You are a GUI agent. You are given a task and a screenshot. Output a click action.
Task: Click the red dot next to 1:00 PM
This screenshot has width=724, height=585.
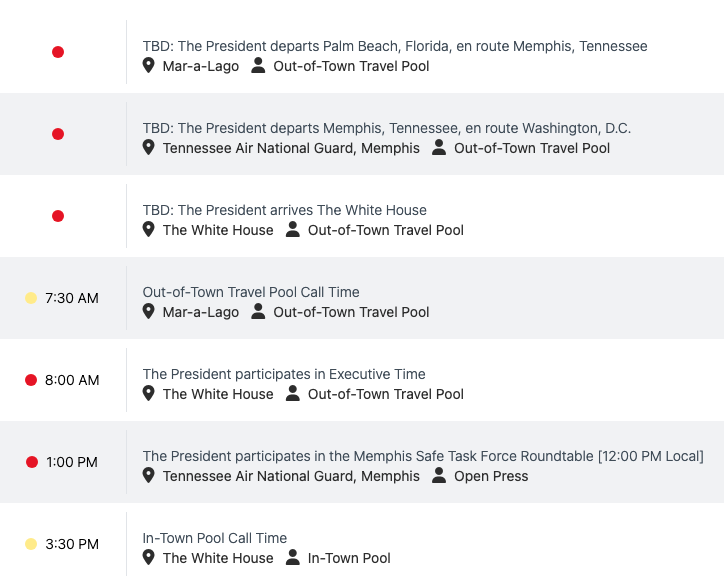32,462
